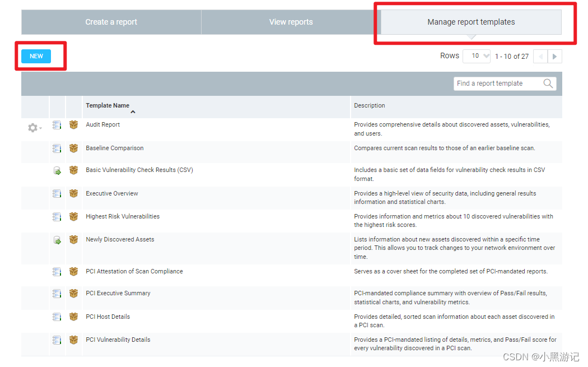Go to next page of templates
588x367 pixels.
[554, 57]
